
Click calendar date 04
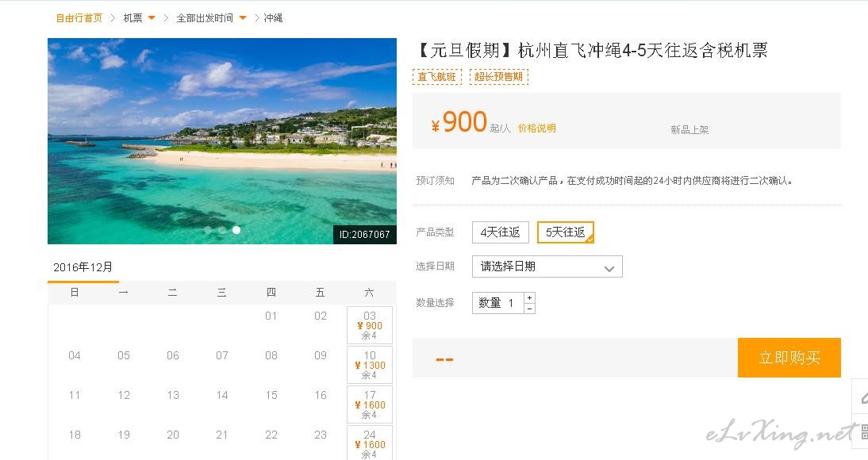pyautogui.click(x=74, y=355)
